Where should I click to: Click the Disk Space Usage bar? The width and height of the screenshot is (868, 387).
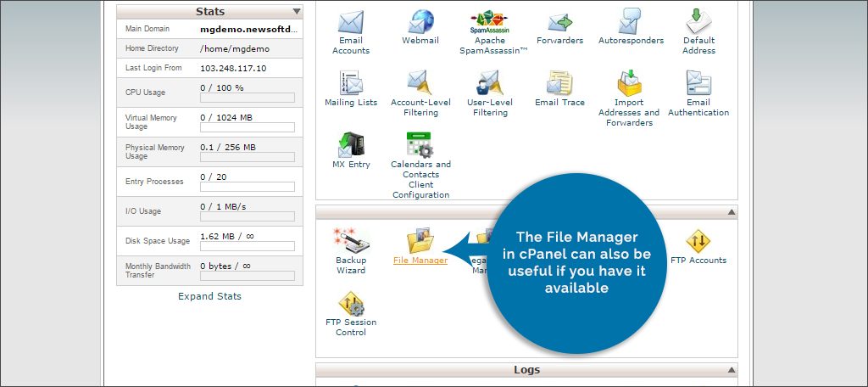coord(248,246)
